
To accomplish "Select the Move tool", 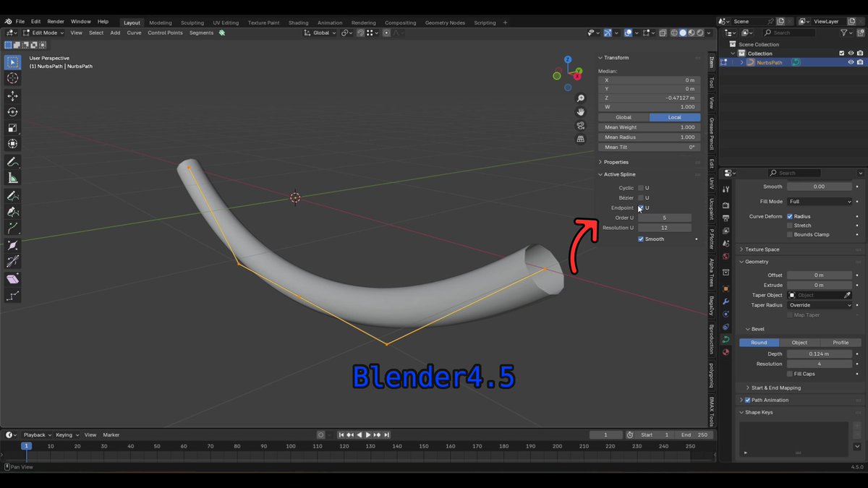I will coord(12,96).
